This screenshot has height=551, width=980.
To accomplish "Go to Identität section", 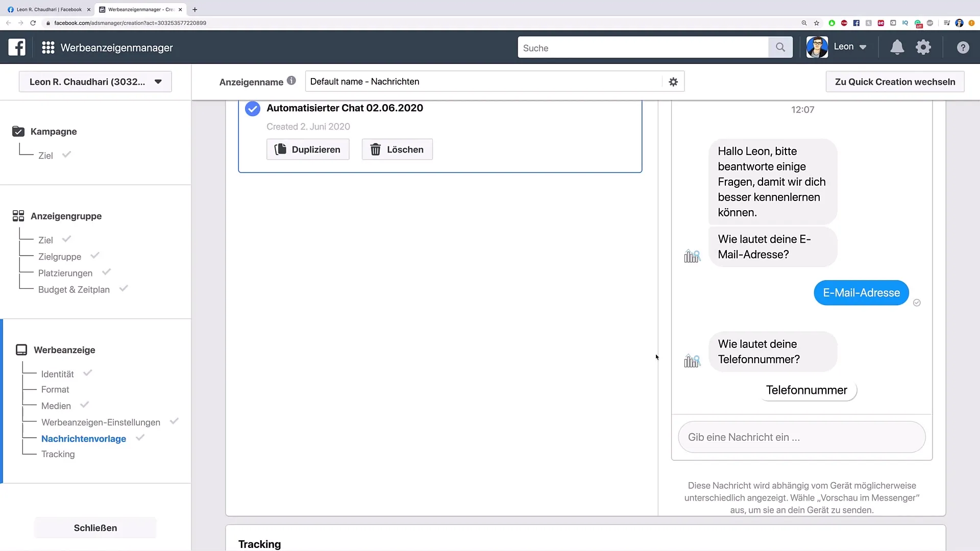I will [x=58, y=374].
